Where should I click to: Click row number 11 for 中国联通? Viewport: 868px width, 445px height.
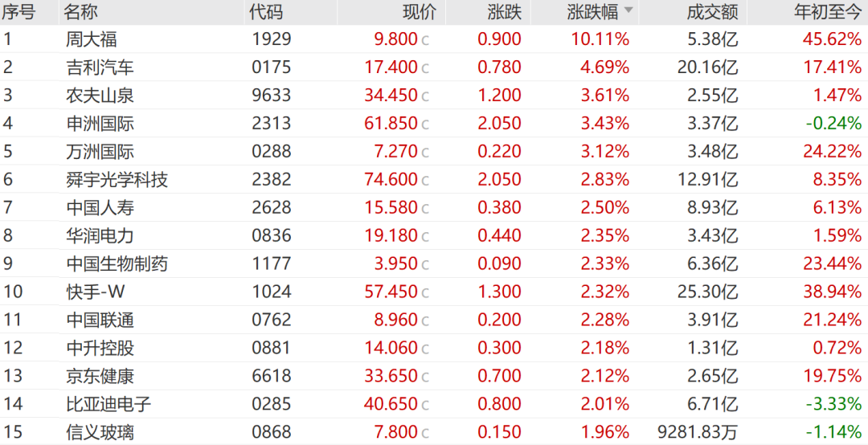(14, 320)
